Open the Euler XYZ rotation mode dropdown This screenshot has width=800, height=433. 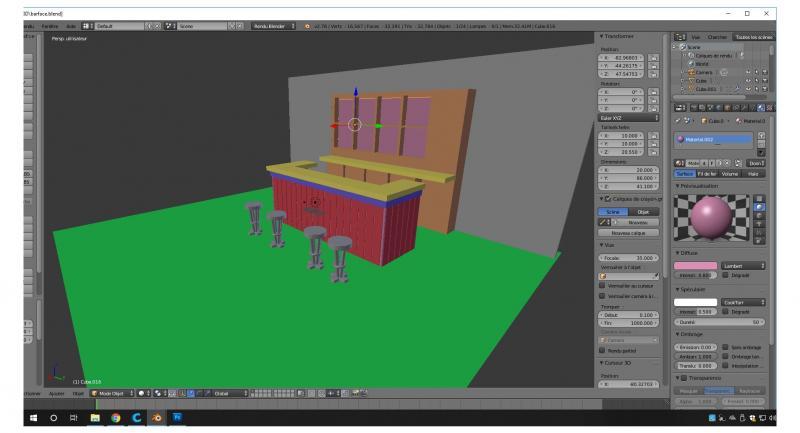(629, 117)
